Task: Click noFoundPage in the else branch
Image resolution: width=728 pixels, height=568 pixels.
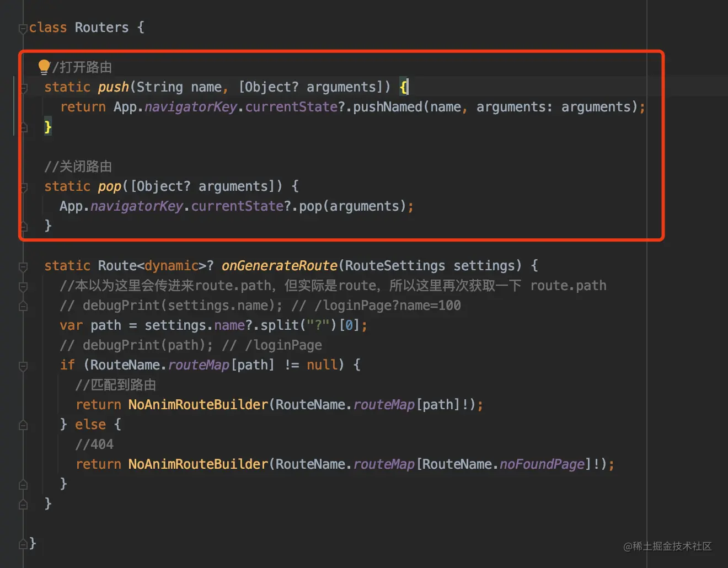Action: (x=542, y=464)
